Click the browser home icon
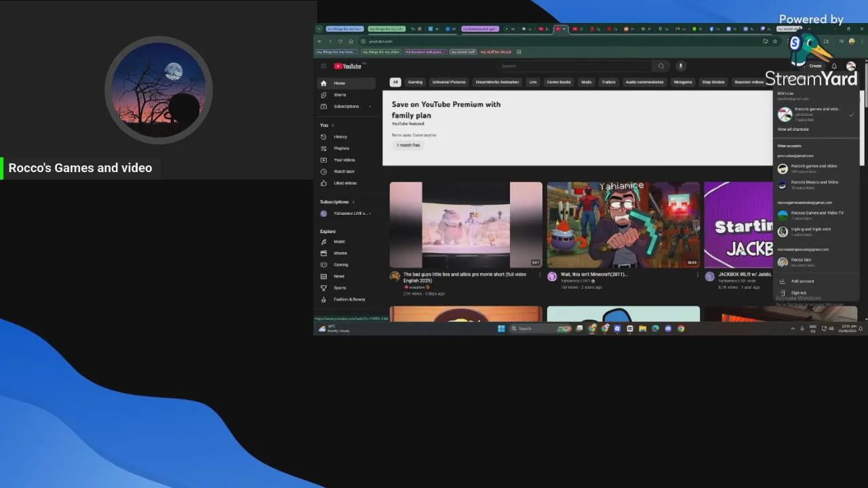Screen dimensions: 868x488 click(351, 41)
